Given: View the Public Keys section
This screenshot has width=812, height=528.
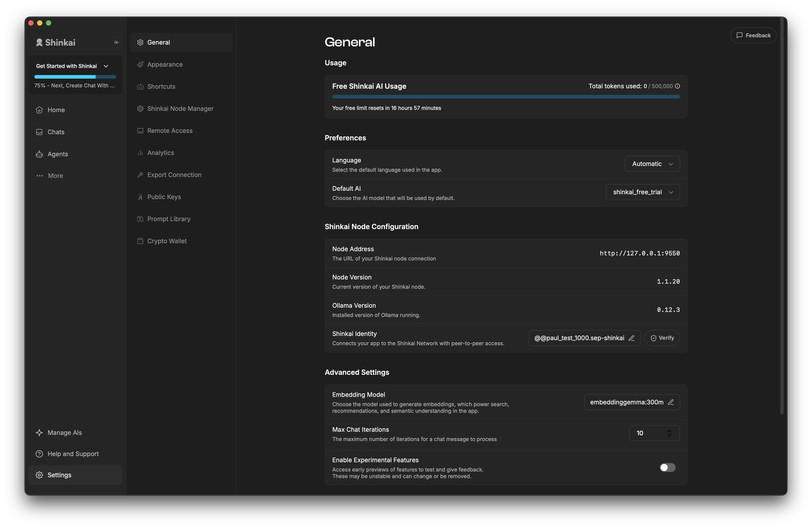Looking at the screenshot, I should pyautogui.click(x=164, y=197).
